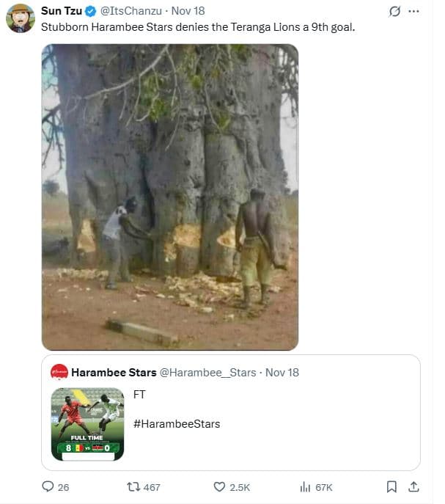
Task: Open the quoted tweet's Nov 18 date
Action: coord(282,372)
